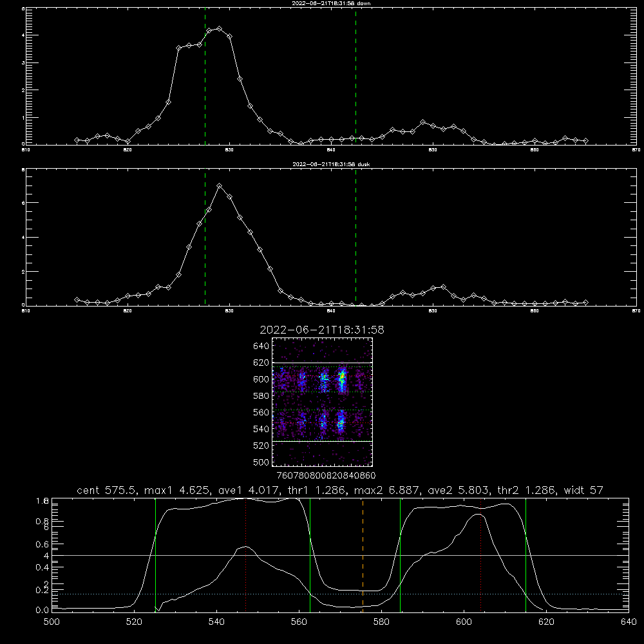Click the '540' x-axis label of the bottom plot
644x644 pixels.
[216, 622]
